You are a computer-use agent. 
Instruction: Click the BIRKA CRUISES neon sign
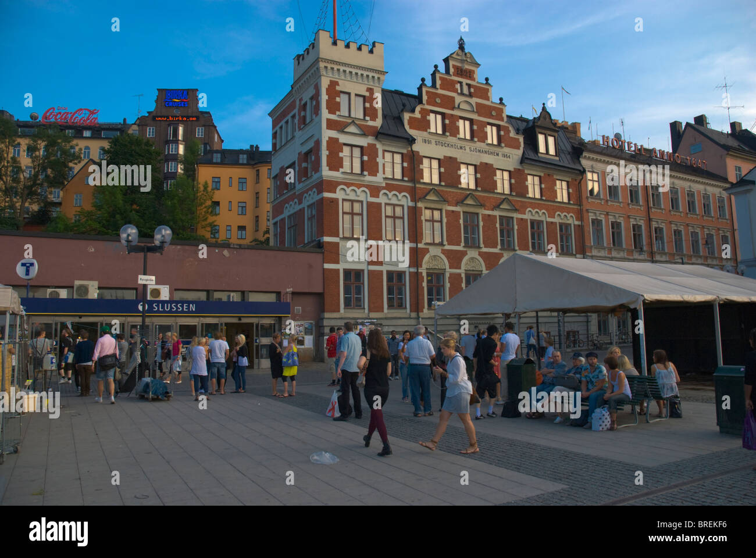click(176, 98)
